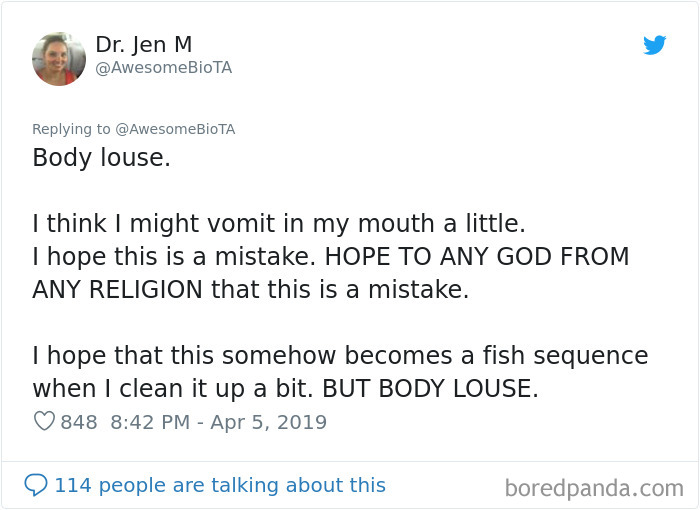Click the "Replying to" label
Screen dimensions: 700x510
click(71, 129)
